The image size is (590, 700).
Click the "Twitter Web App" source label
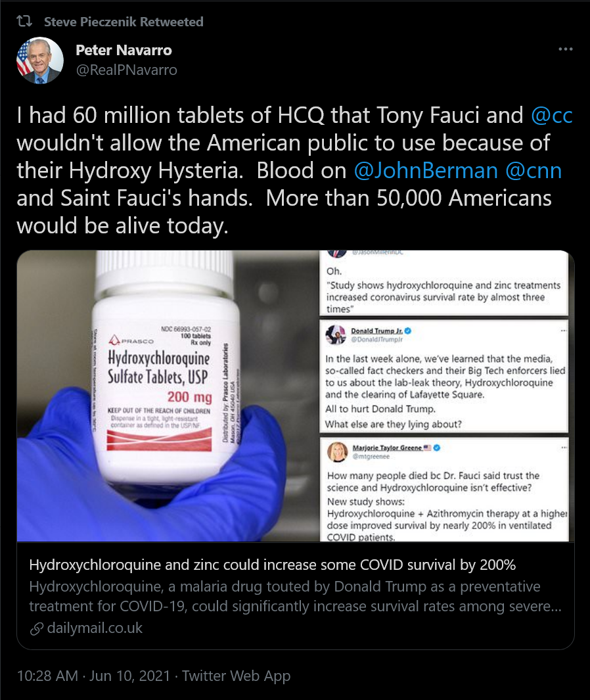(x=236, y=676)
